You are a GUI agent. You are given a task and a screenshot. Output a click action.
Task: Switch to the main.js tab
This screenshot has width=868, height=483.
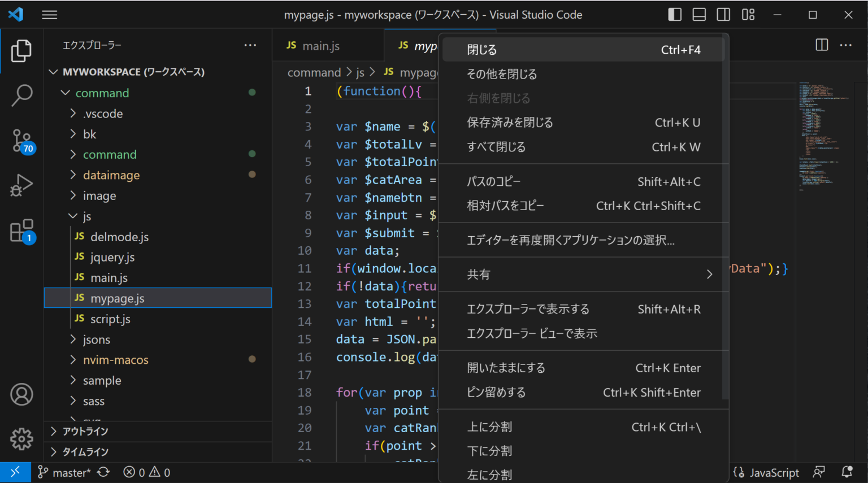[320, 45]
